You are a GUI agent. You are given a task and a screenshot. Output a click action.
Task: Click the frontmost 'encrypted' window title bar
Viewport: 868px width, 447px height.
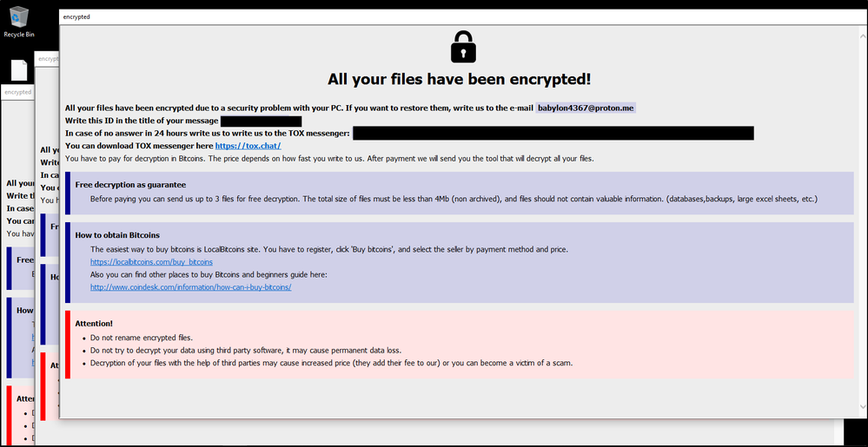point(434,16)
